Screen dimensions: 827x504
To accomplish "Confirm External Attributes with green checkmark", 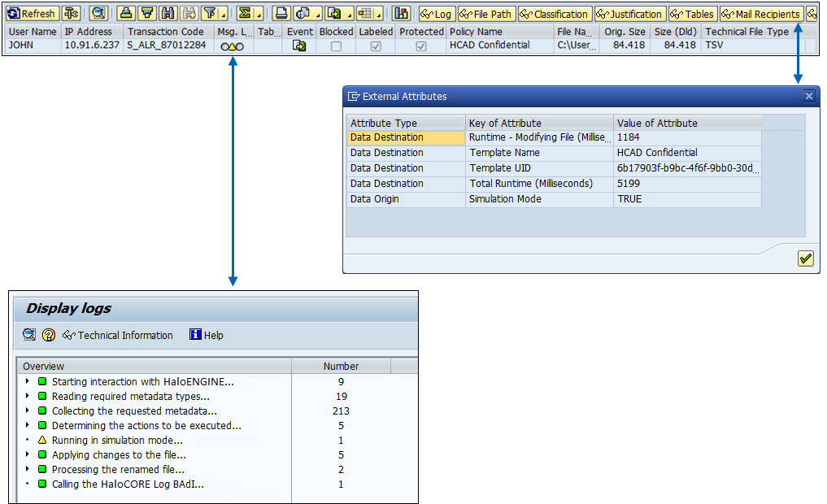I will [805, 259].
